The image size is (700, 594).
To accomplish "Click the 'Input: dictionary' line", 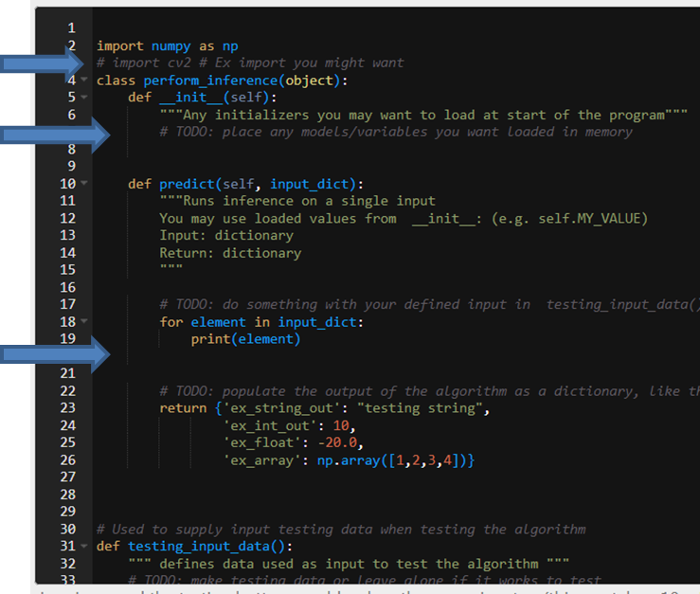I will [x=226, y=235].
